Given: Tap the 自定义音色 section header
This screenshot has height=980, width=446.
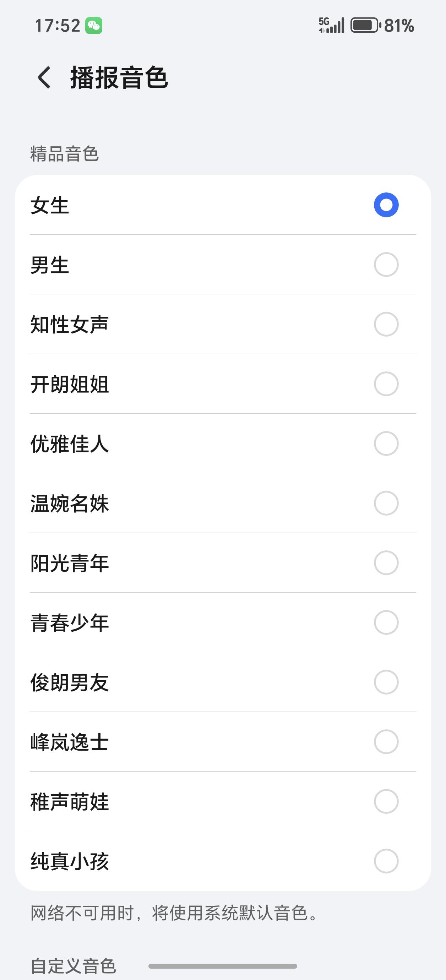Looking at the screenshot, I should (73, 966).
